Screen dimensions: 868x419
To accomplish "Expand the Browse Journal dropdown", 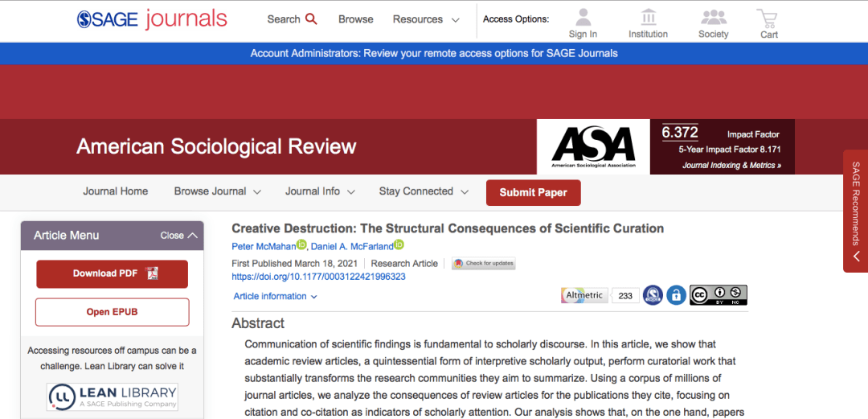I will pyautogui.click(x=217, y=191).
